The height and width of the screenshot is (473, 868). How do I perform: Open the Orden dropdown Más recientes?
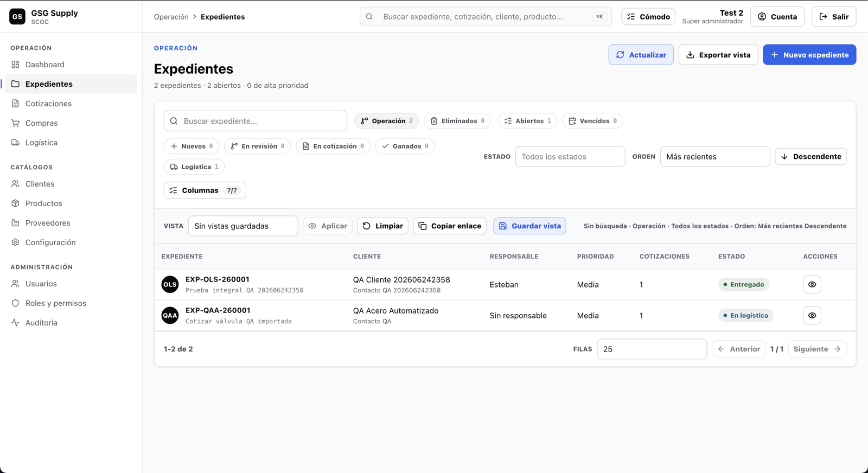click(715, 157)
